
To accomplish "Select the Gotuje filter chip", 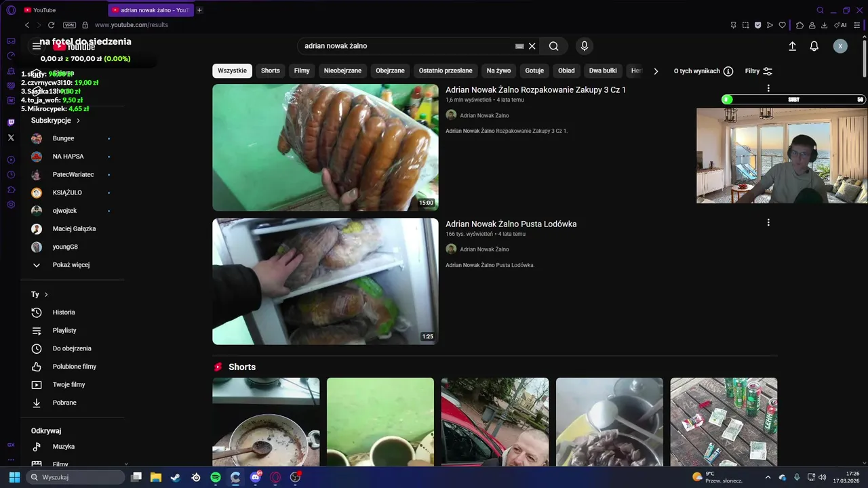I will (x=534, y=70).
